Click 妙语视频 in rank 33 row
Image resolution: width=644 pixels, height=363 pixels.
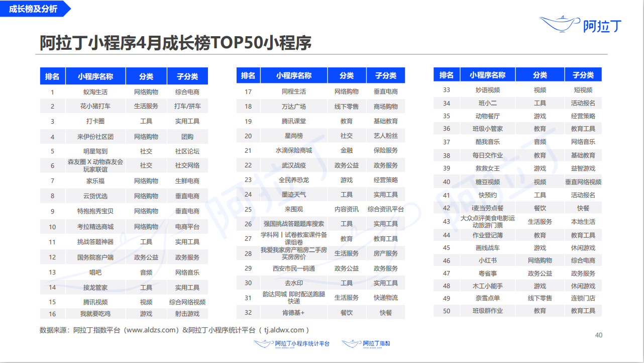(x=488, y=90)
